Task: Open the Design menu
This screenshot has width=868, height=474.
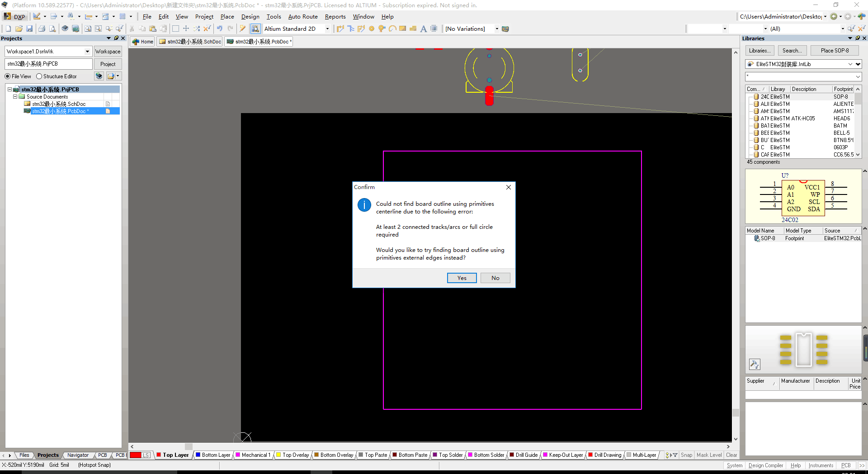Action: tap(250, 16)
